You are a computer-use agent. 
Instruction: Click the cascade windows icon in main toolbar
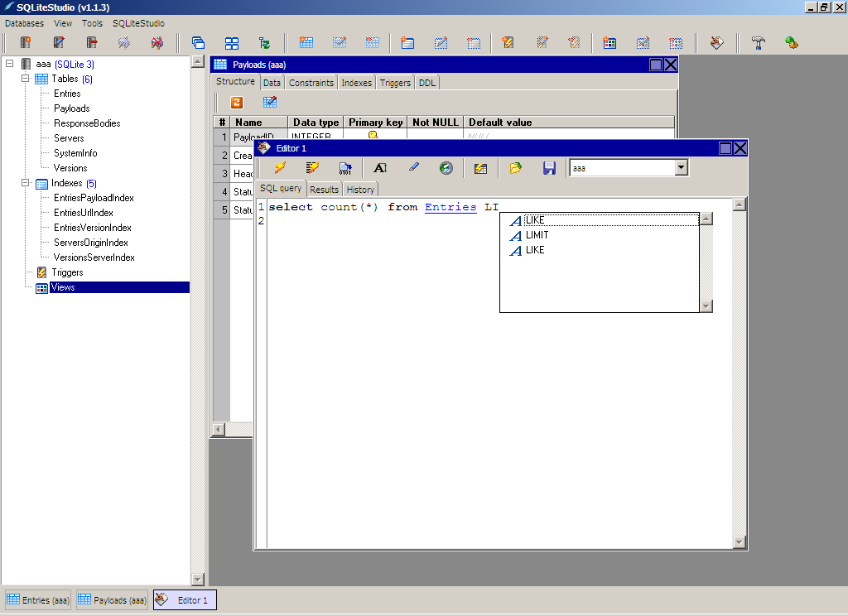(x=198, y=42)
